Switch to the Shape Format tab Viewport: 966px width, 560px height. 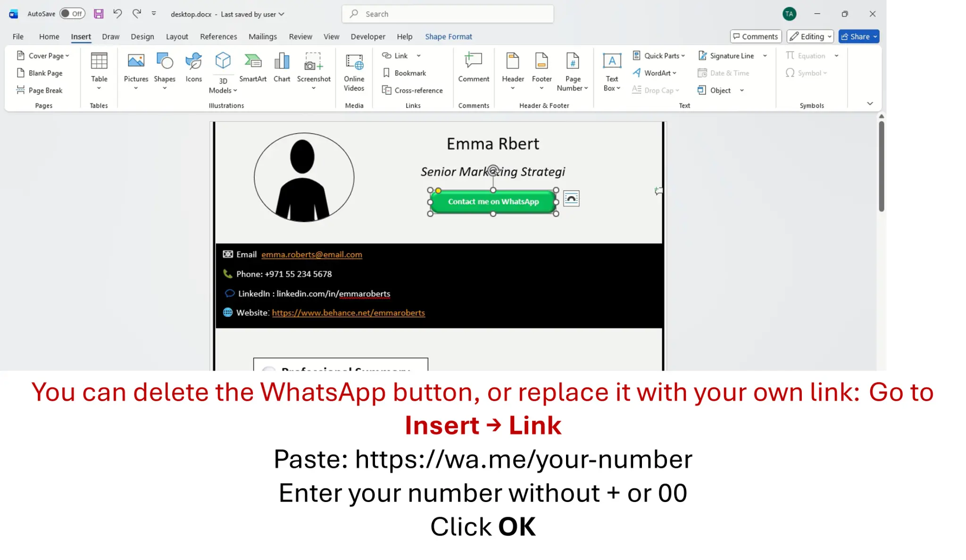click(448, 36)
